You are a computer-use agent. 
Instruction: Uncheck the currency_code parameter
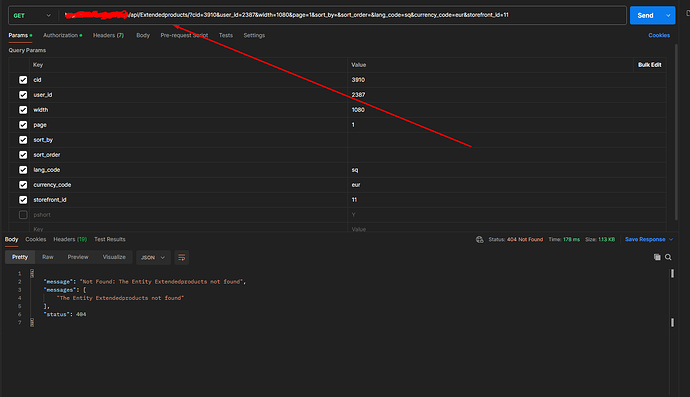coord(23,184)
